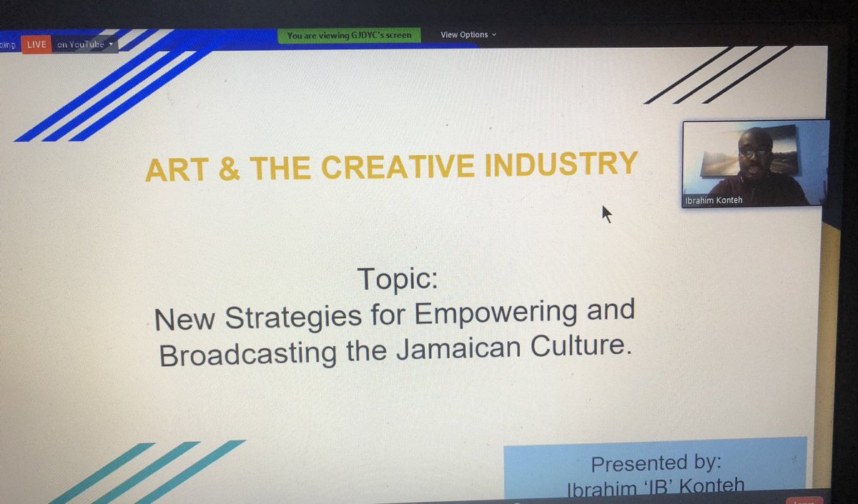The image size is (858, 504).
Task: Click the View Options menu item
Action: point(463,34)
